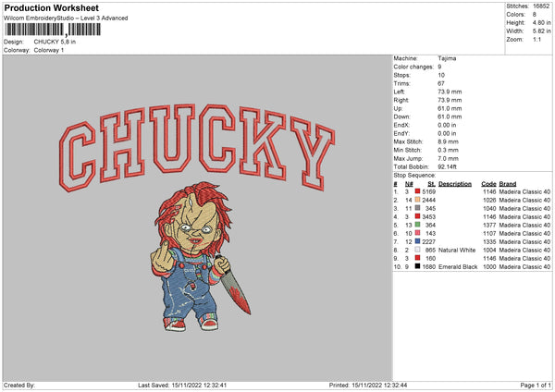Click the Emerald Black description text
555x392 pixels.
(x=458, y=267)
